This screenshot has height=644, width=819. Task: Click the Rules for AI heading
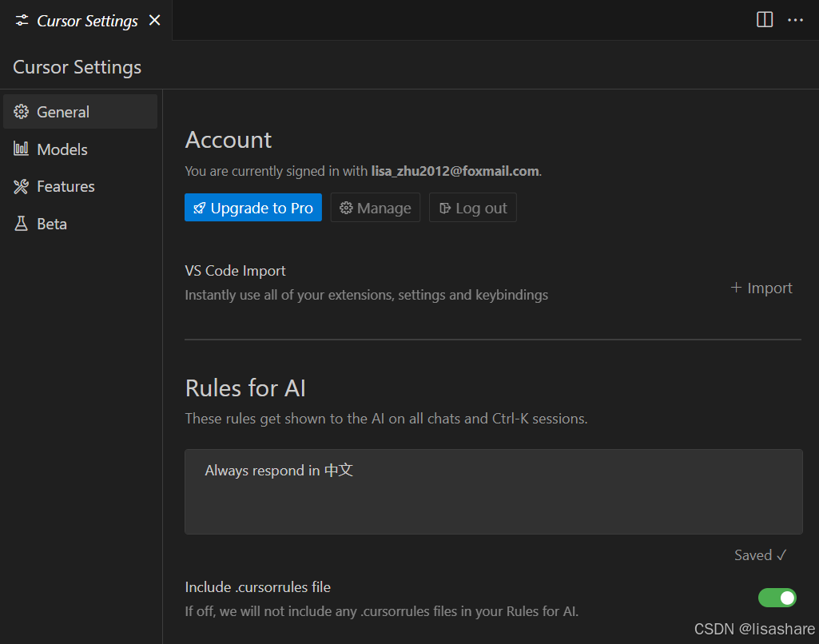tap(245, 388)
